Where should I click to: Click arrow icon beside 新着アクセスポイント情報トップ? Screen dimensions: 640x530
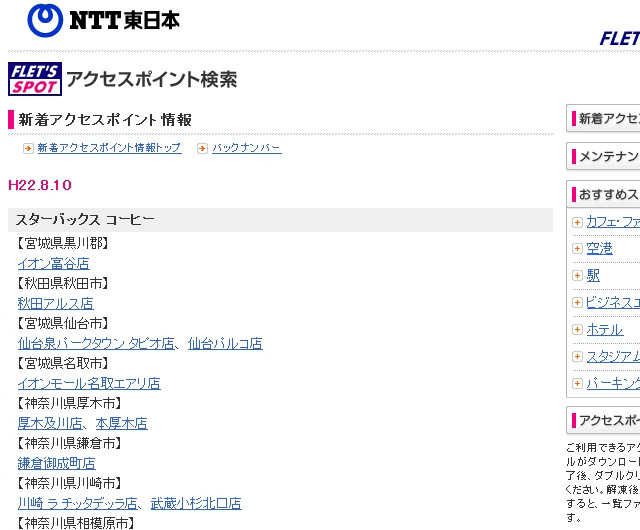[28, 148]
